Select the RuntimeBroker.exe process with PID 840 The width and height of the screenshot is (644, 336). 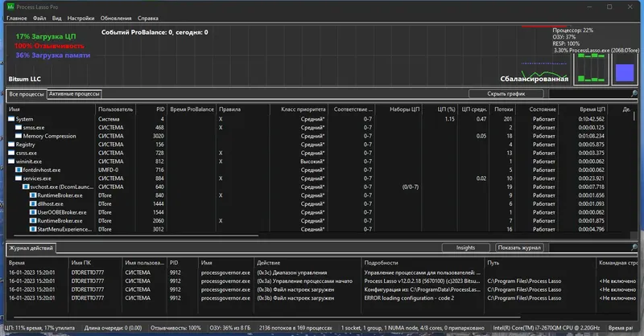pos(60,195)
